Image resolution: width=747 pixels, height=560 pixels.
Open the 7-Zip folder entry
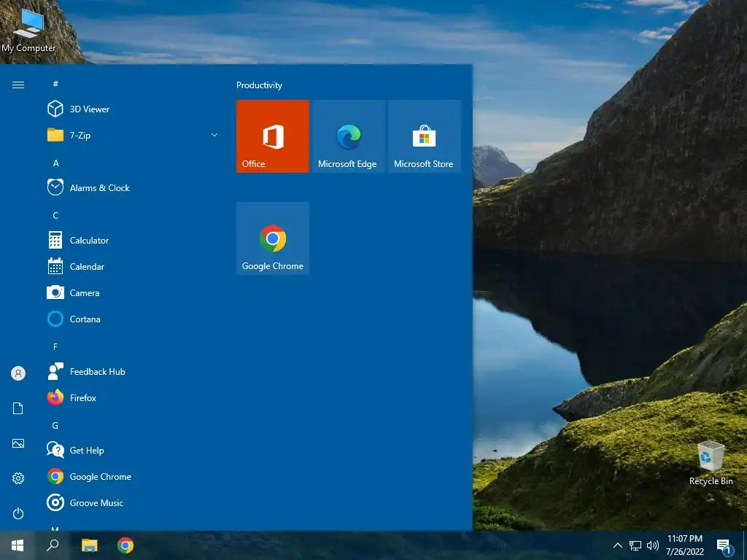pyautogui.click(x=132, y=135)
